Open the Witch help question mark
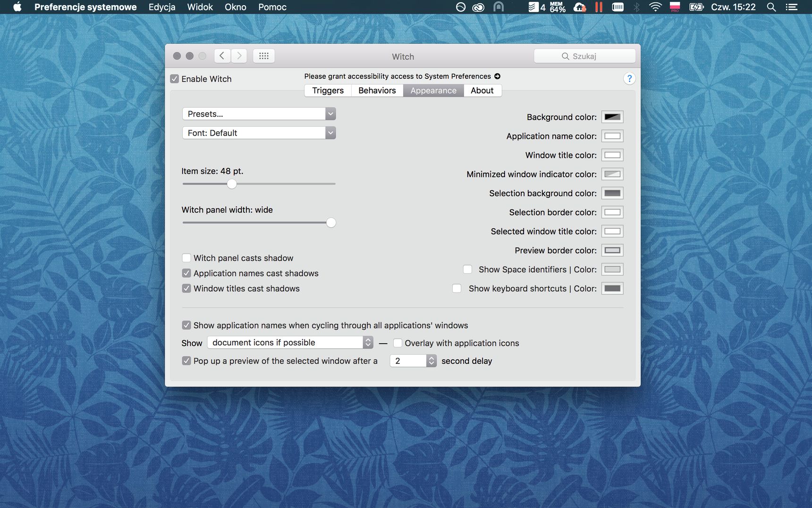Screen dimensions: 812x508 click(629, 78)
